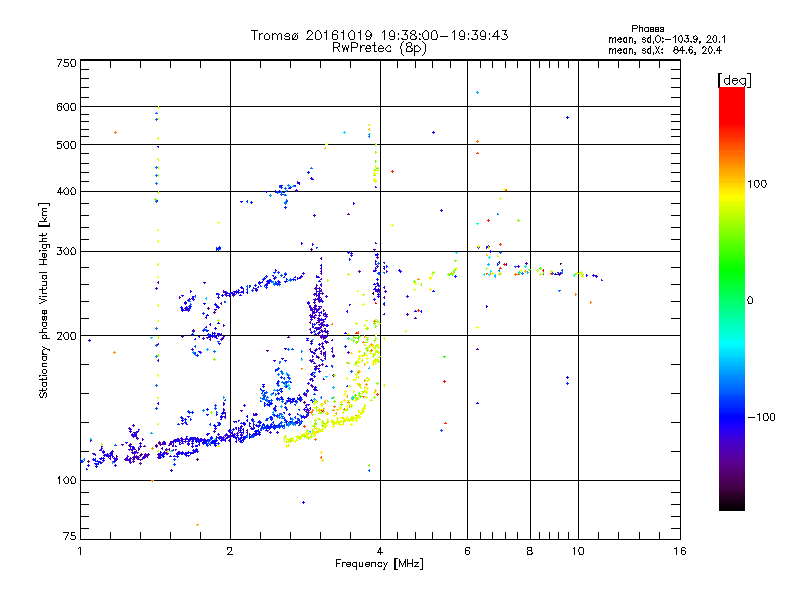Click the '[deg]' colorbar unit label
This screenshot has height=600, width=800.
click(x=734, y=80)
